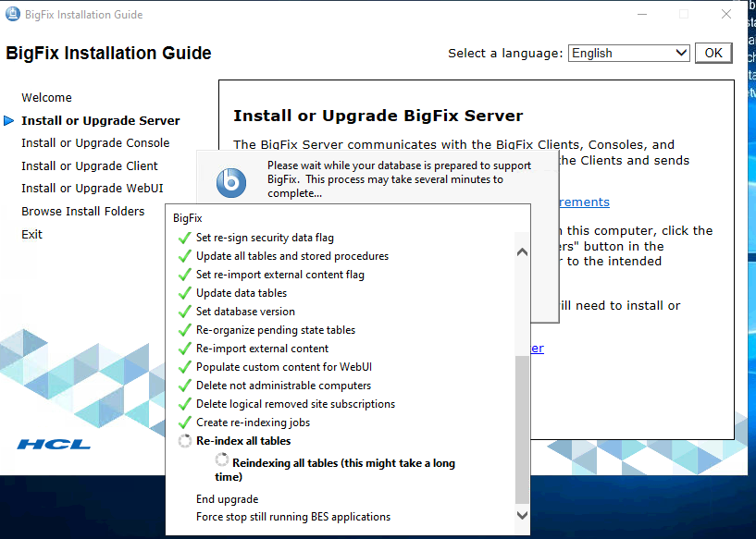Click checkmark beside Re-organize pending state tables
The image size is (756, 539).
[185, 330]
